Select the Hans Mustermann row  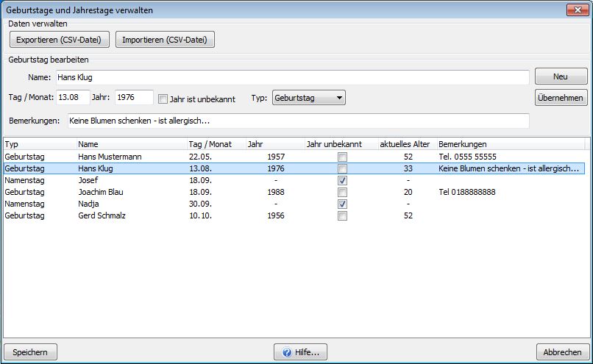click(x=294, y=157)
